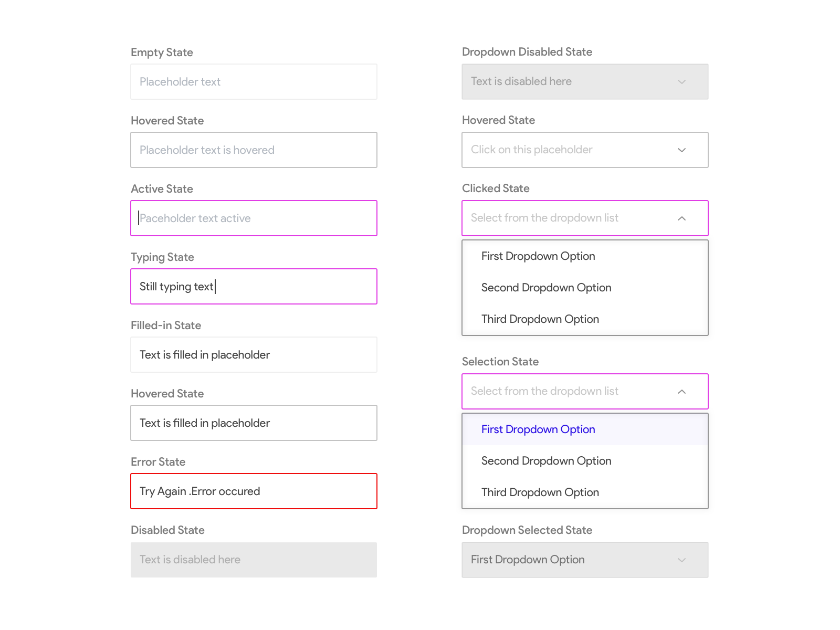Click the 'Try Again .Error occured' error field

click(x=254, y=491)
